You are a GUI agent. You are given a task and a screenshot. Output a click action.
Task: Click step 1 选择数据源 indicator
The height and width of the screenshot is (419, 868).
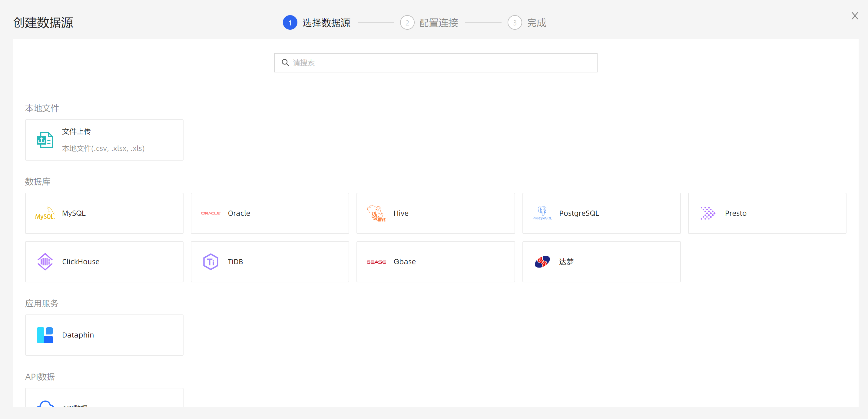click(317, 23)
